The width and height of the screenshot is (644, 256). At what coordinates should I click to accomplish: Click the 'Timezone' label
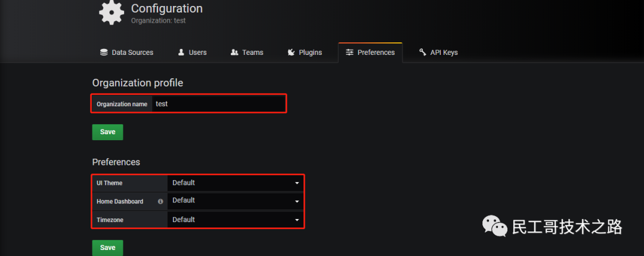[x=110, y=220]
